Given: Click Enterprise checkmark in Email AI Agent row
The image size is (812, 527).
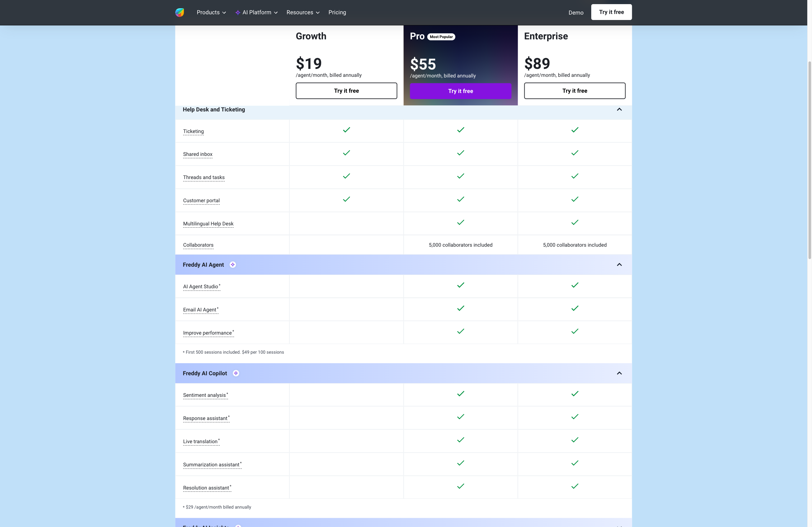Looking at the screenshot, I should [575, 308].
